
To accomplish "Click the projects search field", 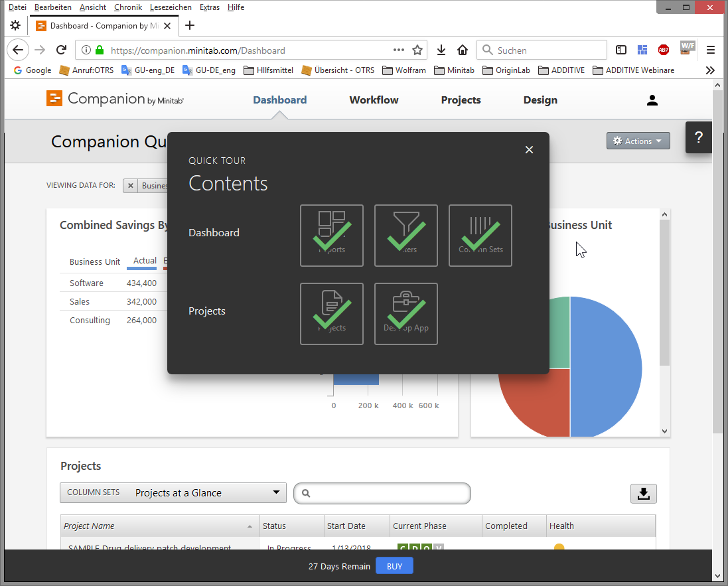I will point(382,493).
